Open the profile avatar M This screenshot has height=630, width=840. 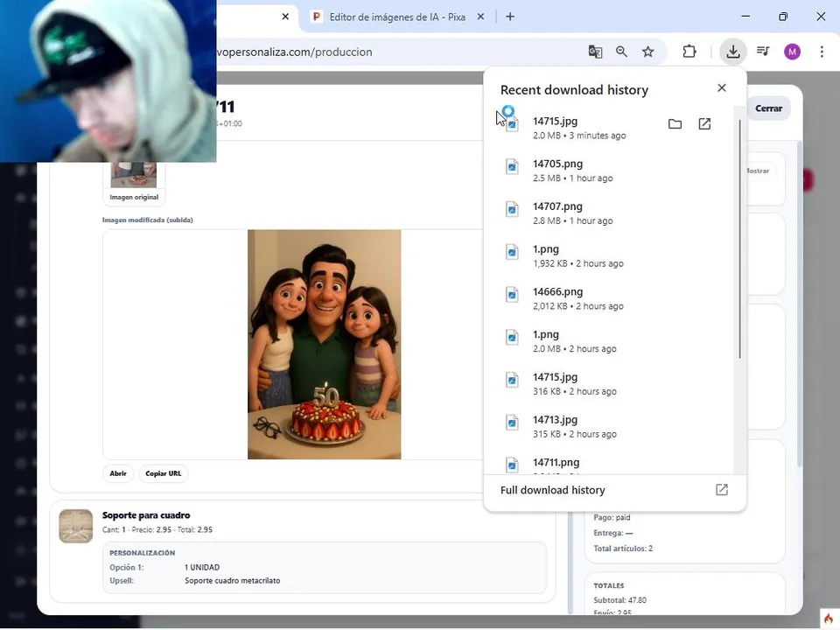tap(793, 52)
